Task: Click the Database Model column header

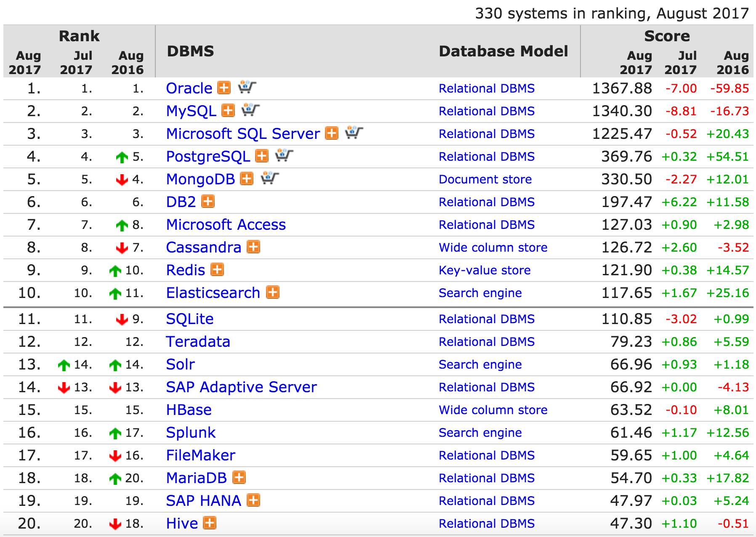Action: [x=503, y=51]
